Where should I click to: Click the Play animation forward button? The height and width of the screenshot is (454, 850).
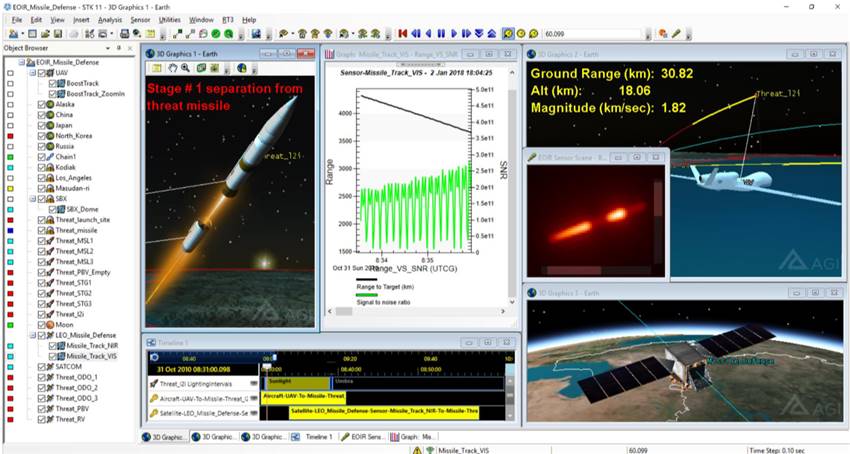point(453,33)
